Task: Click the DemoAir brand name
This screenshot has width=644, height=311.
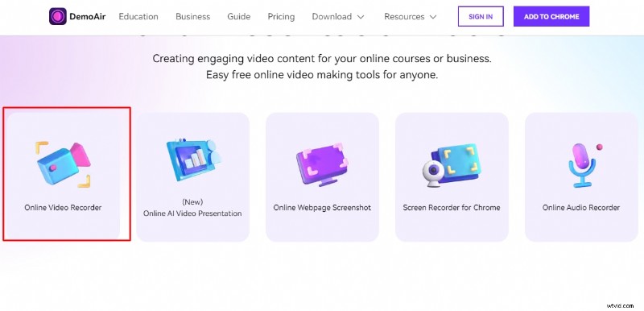Action: (x=88, y=16)
